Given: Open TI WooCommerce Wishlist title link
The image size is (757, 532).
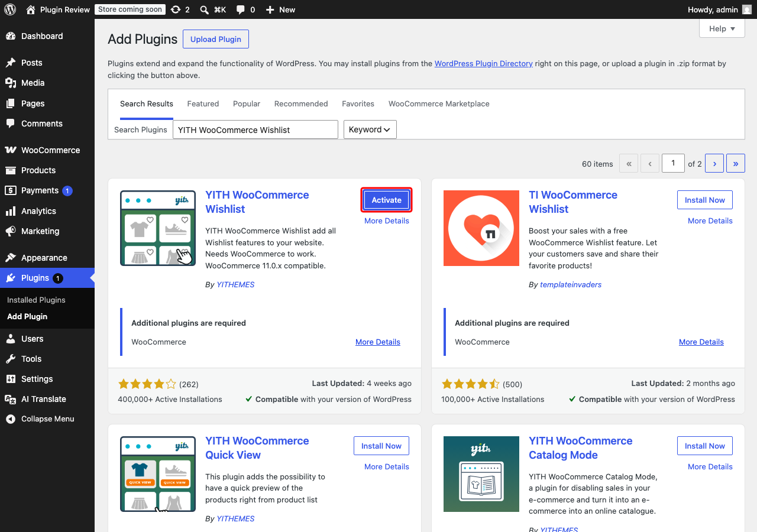Looking at the screenshot, I should tap(573, 202).
